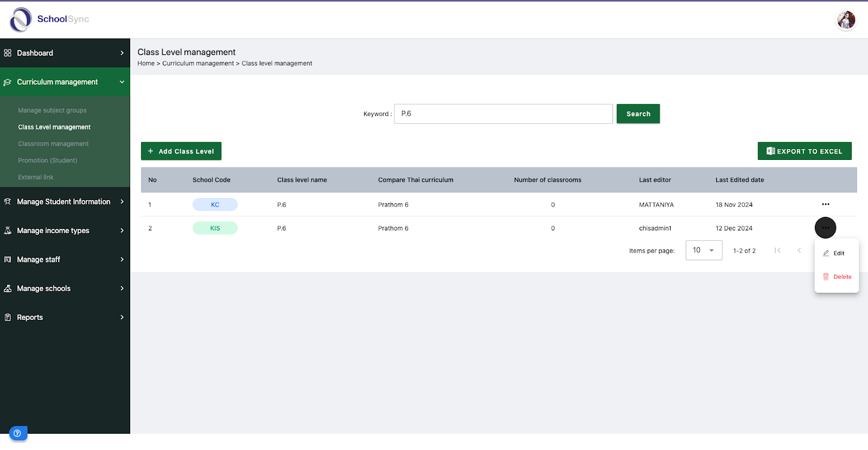Click the trash icon beside Delete
The height and width of the screenshot is (450, 868).
(826, 277)
